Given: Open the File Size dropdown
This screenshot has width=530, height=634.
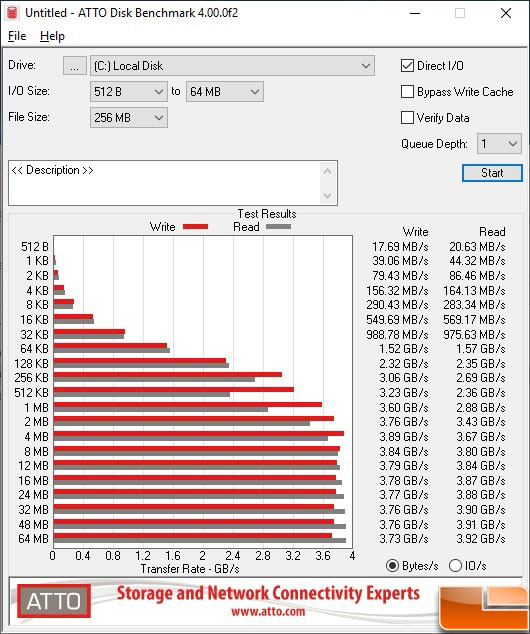Looking at the screenshot, I should pyautogui.click(x=129, y=118).
